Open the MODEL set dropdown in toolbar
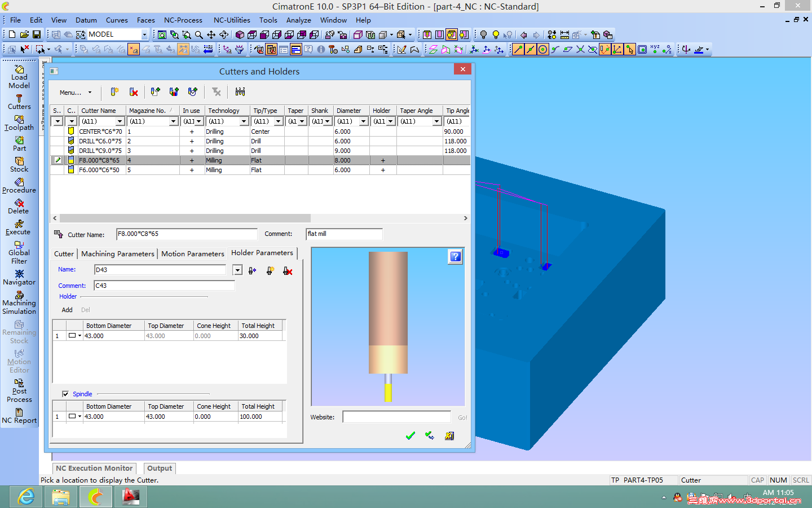The height and width of the screenshot is (508, 812). (144, 34)
